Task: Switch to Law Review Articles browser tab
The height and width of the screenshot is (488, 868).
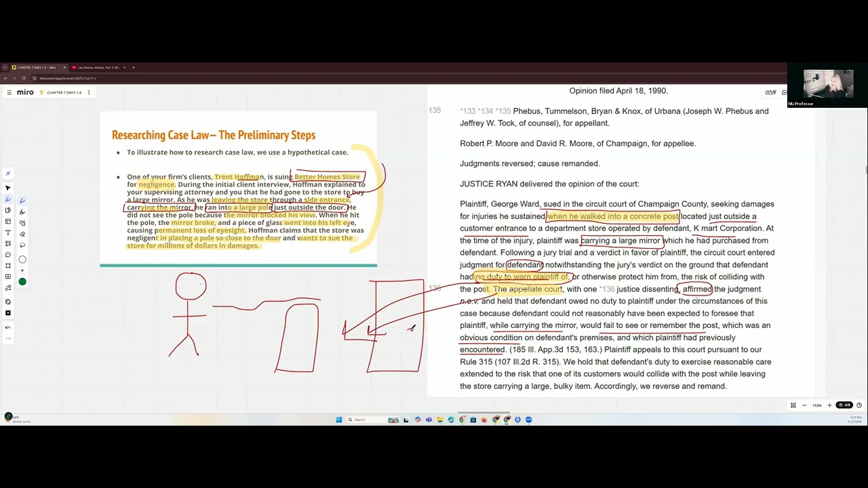Action: tap(98, 67)
